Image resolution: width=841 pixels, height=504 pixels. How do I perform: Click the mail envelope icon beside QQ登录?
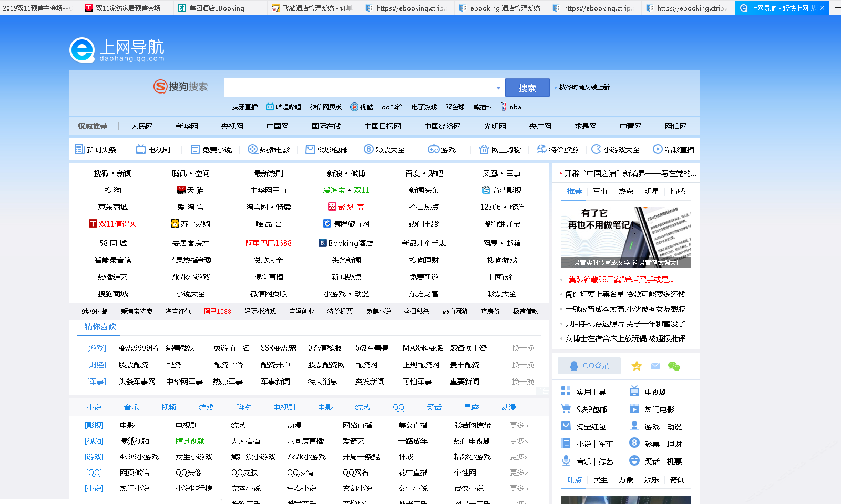click(x=655, y=366)
